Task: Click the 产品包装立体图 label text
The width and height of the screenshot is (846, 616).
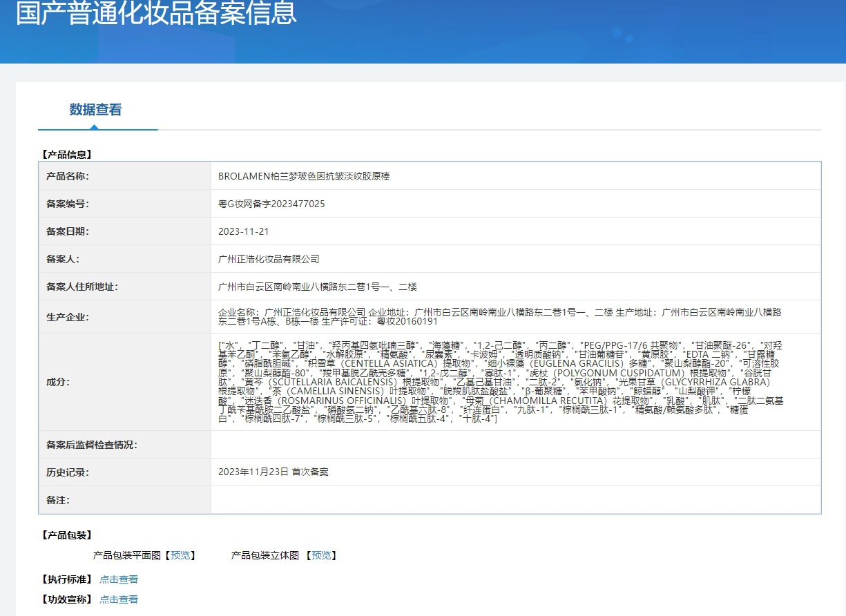Action: tap(265, 555)
